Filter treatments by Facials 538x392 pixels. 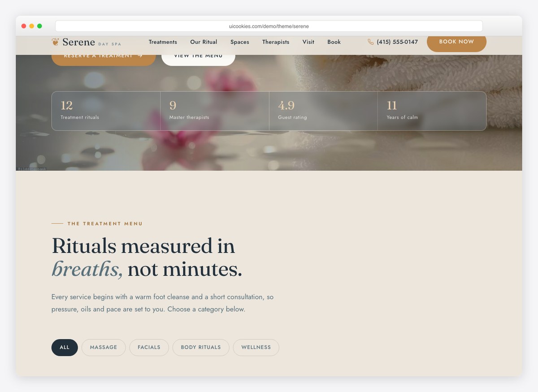149,347
